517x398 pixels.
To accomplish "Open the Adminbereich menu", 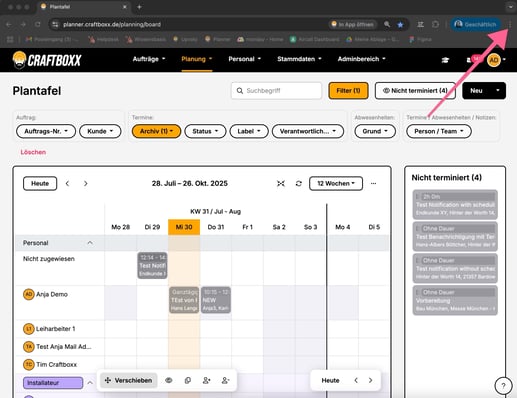I will 361,59.
